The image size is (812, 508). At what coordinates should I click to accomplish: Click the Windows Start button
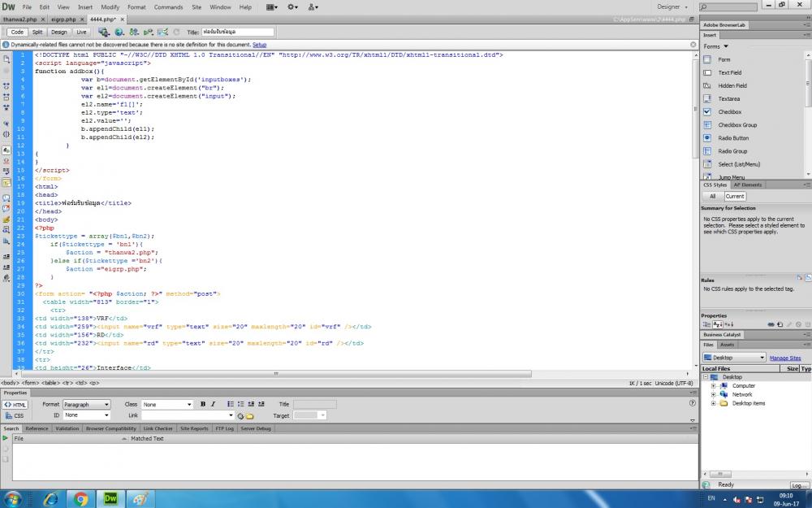pyautogui.click(x=12, y=499)
